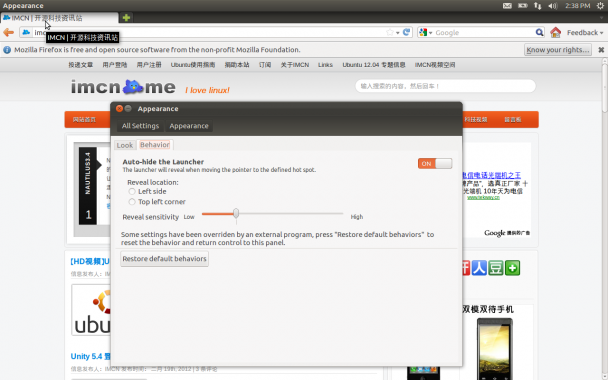This screenshot has height=380, width=608.
Task: Open the Unity 5.4 article link
Action: [90, 356]
